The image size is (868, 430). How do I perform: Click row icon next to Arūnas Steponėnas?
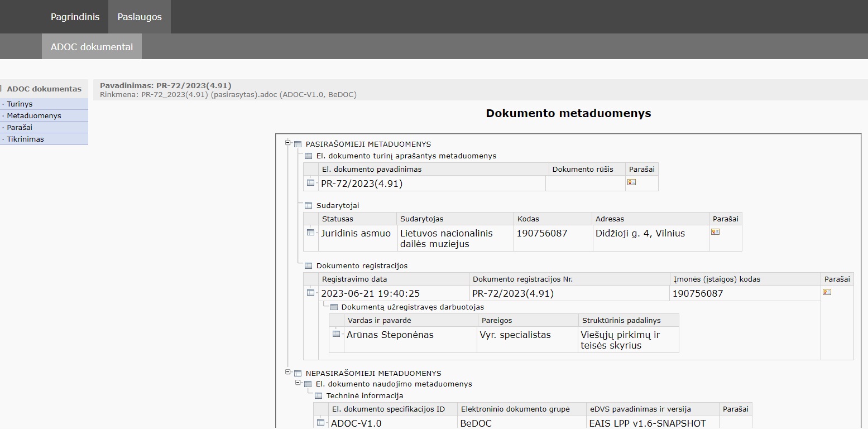(x=336, y=334)
